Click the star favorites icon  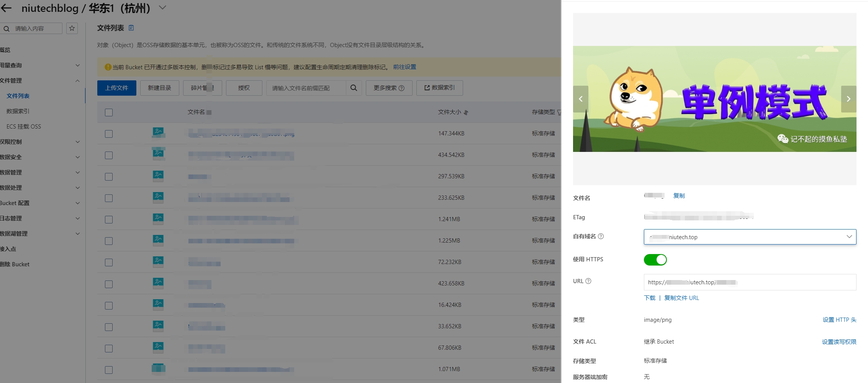point(72,28)
